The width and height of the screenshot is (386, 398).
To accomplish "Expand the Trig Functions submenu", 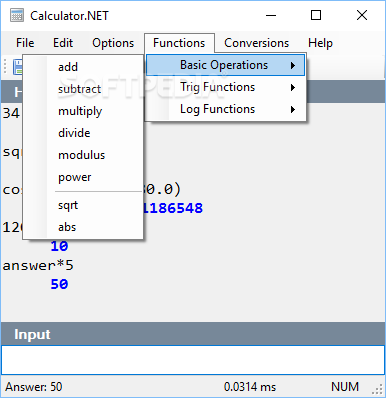I will pos(225,87).
